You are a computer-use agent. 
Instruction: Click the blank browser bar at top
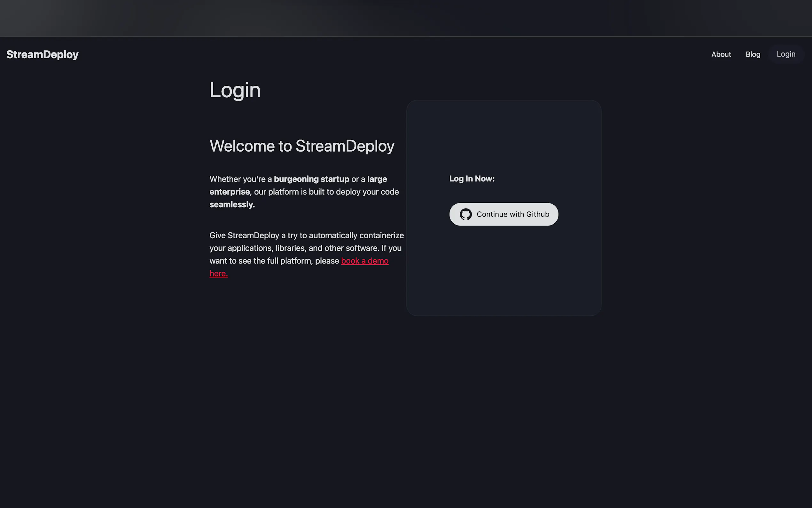pyautogui.click(x=406, y=18)
